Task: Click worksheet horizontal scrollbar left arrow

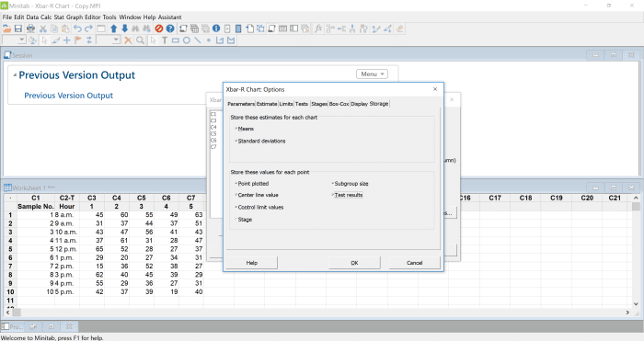Action: (7, 313)
